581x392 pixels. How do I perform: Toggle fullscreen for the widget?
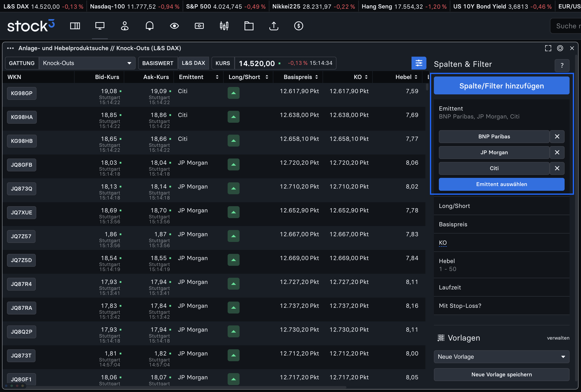[548, 48]
